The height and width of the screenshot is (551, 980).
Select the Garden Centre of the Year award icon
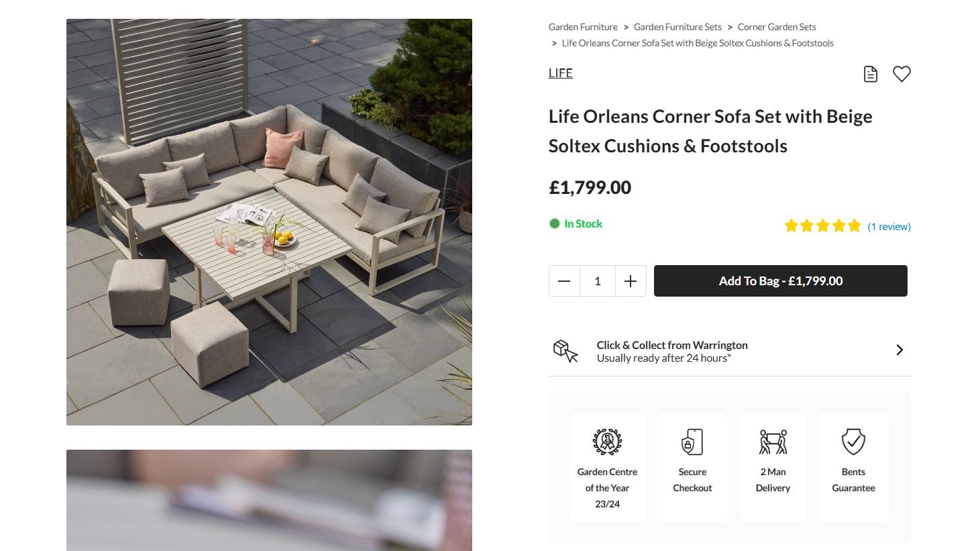[607, 442]
